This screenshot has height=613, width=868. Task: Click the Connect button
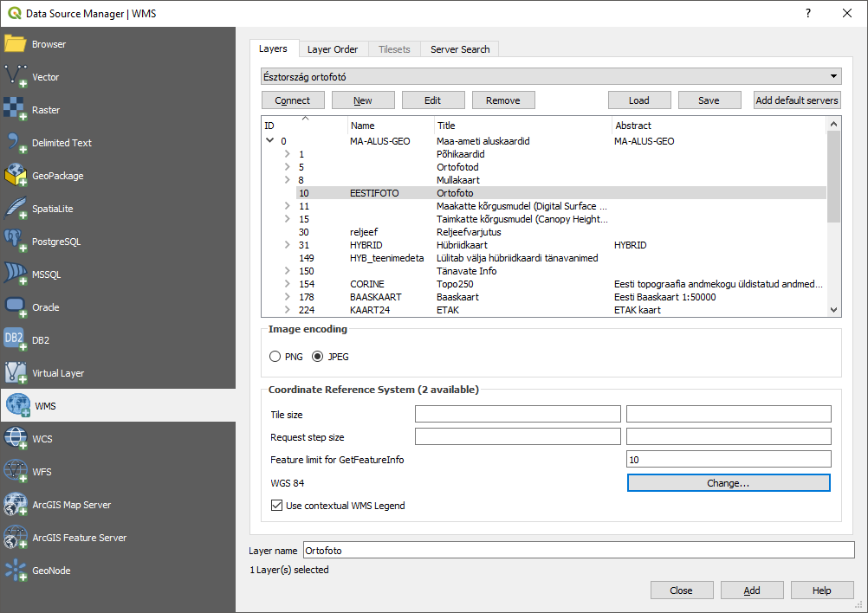[293, 100]
